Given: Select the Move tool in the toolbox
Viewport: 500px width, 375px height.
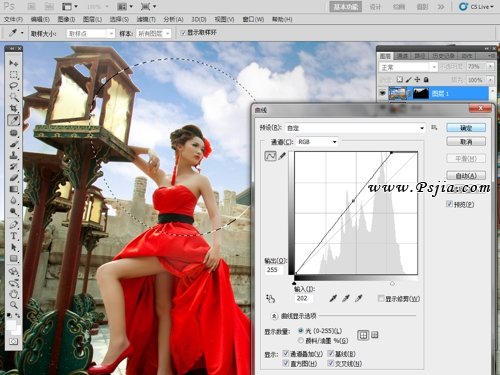Looking at the screenshot, I should pyautogui.click(x=14, y=63).
